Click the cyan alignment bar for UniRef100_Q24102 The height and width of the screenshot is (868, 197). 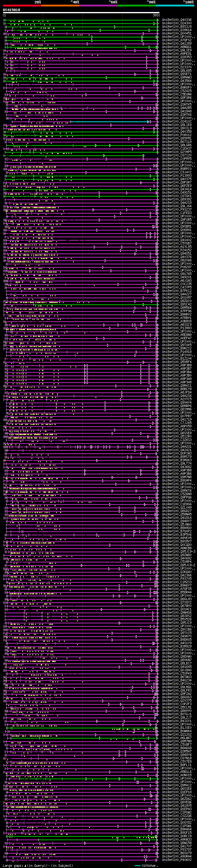[x=110, y=122]
